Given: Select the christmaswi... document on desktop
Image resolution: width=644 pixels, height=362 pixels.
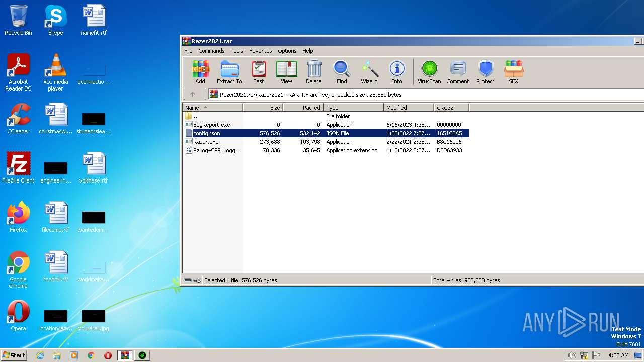Looking at the screenshot, I should (x=55, y=119).
